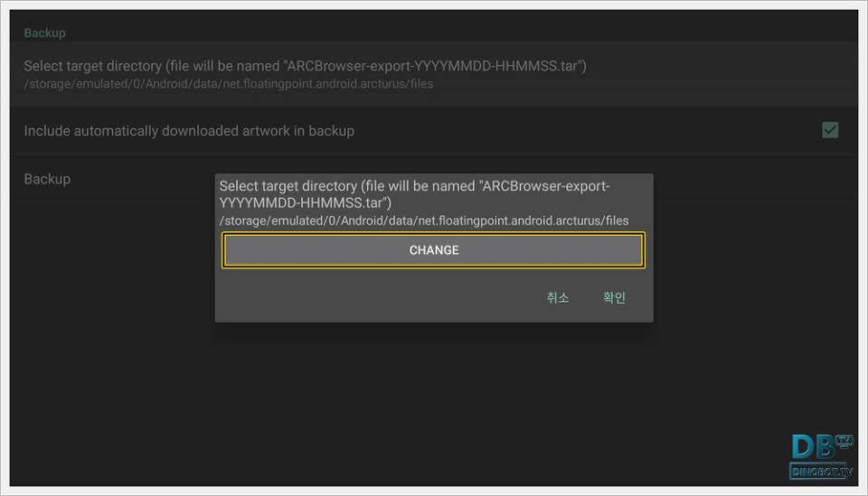Click the background storage path under target directory
868x496 pixels.
coord(228,84)
